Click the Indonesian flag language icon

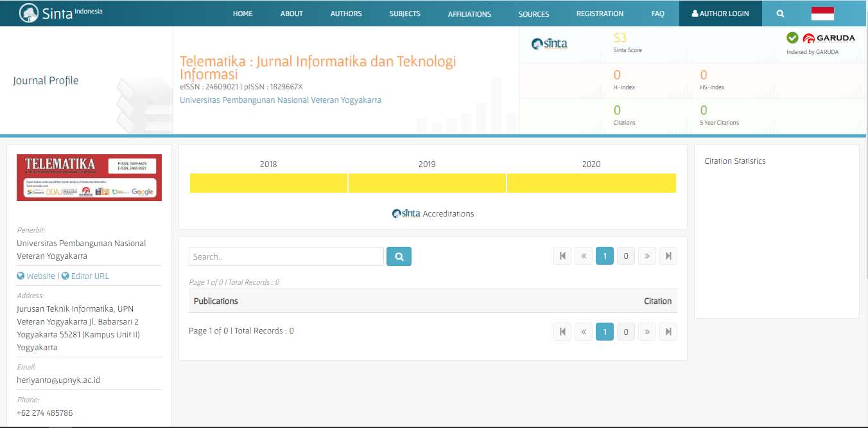pos(822,13)
